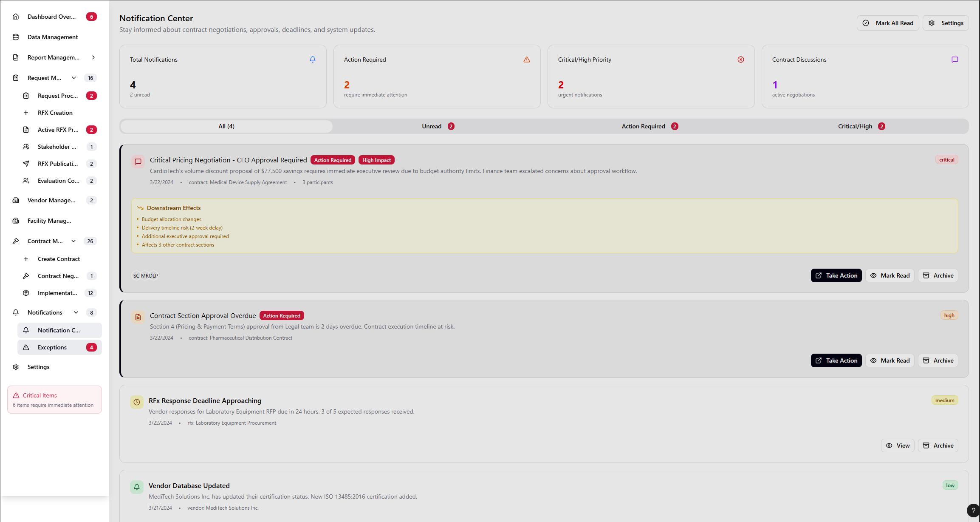The image size is (980, 522).
Task: Expand the Report Management section
Action: point(93,57)
